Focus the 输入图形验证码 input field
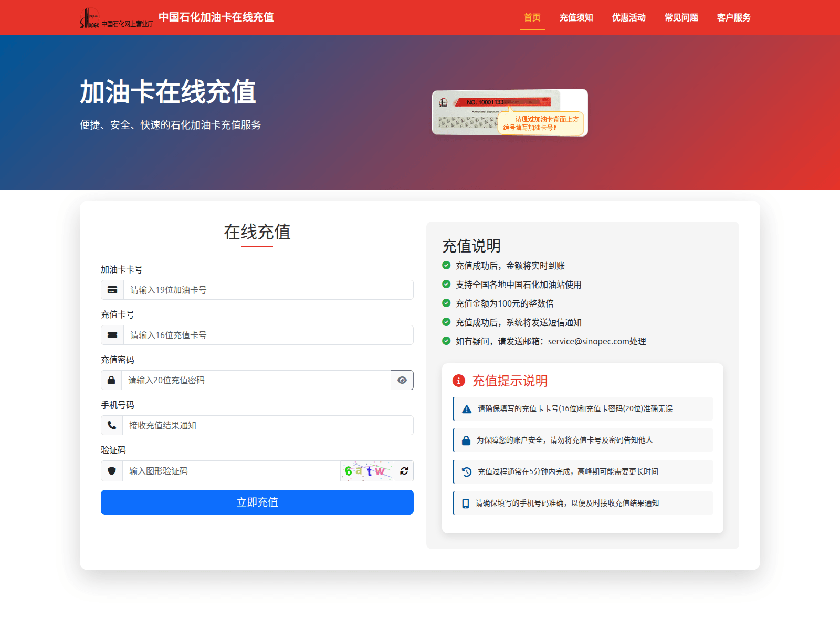840x630 pixels. point(232,471)
